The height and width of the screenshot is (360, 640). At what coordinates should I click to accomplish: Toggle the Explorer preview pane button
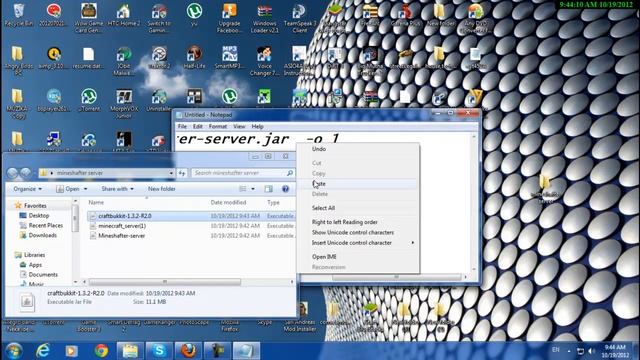[269, 189]
